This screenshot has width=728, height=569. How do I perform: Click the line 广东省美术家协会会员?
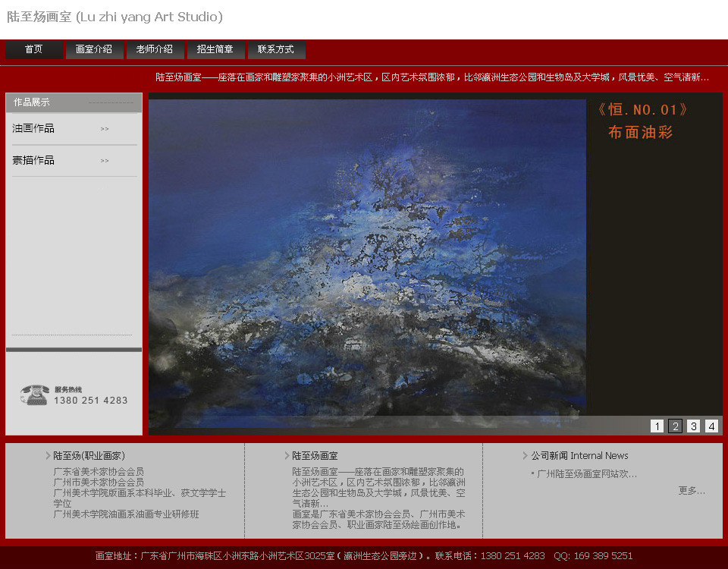(99, 471)
